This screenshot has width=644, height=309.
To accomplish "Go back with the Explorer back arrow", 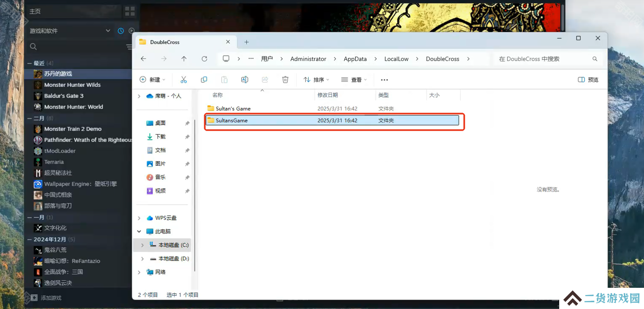I will click(x=143, y=59).
